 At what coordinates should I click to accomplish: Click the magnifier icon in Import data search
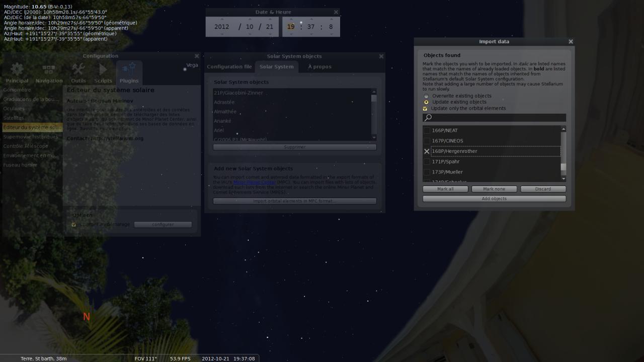pyautogui.click(x=428, y=118)
